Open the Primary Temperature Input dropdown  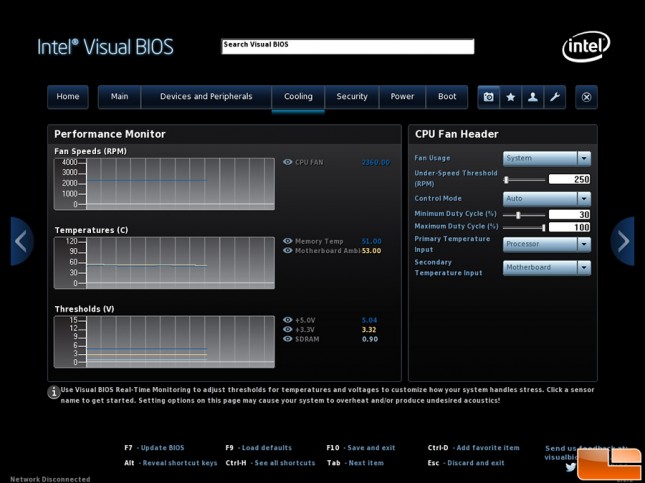(547, 244)
